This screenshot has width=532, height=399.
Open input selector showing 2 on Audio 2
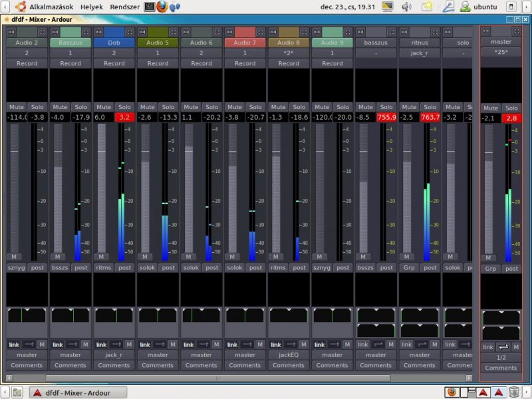[x=27, y=53]
